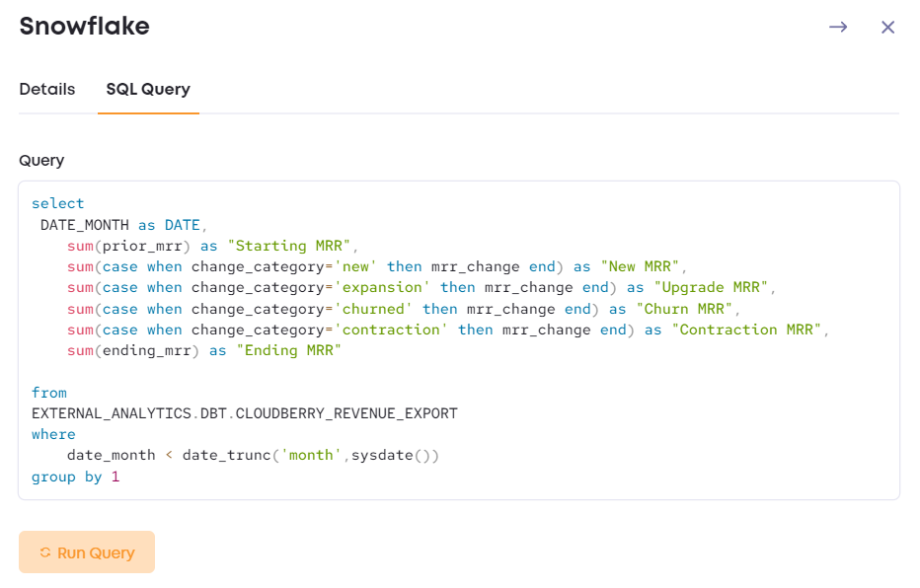Click the group by 1 clause

(x=74, y=476)
